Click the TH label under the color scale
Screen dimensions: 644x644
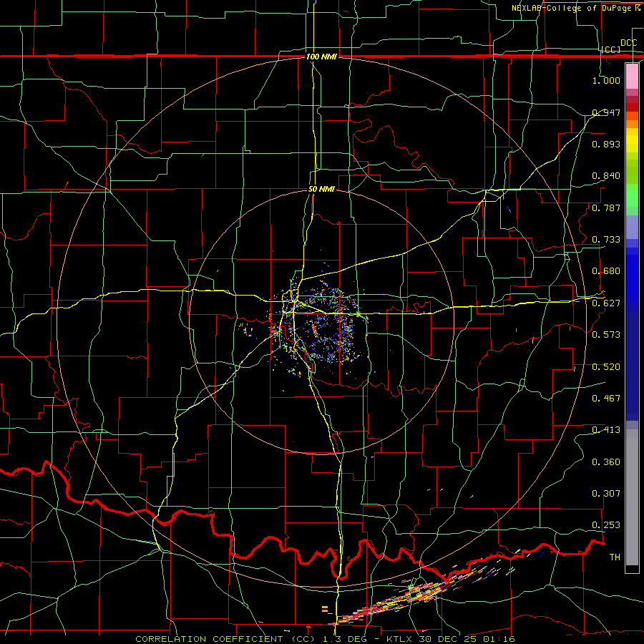pos(615,557)
